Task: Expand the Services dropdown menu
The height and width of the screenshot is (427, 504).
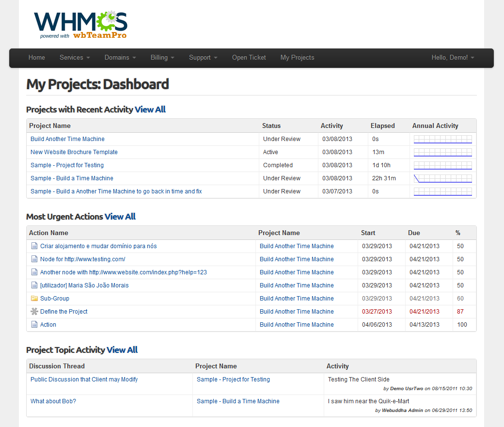Action: point(75,58)
